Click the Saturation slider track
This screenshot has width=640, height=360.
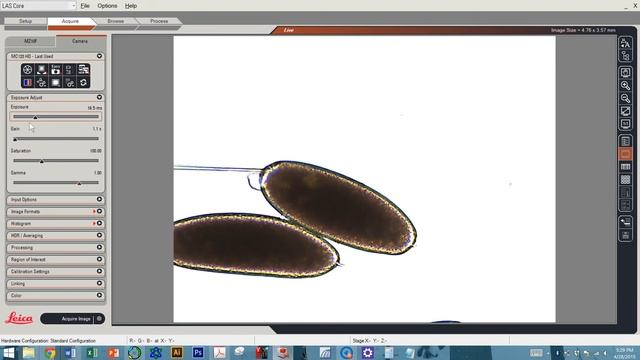click(x=56, y=161)
